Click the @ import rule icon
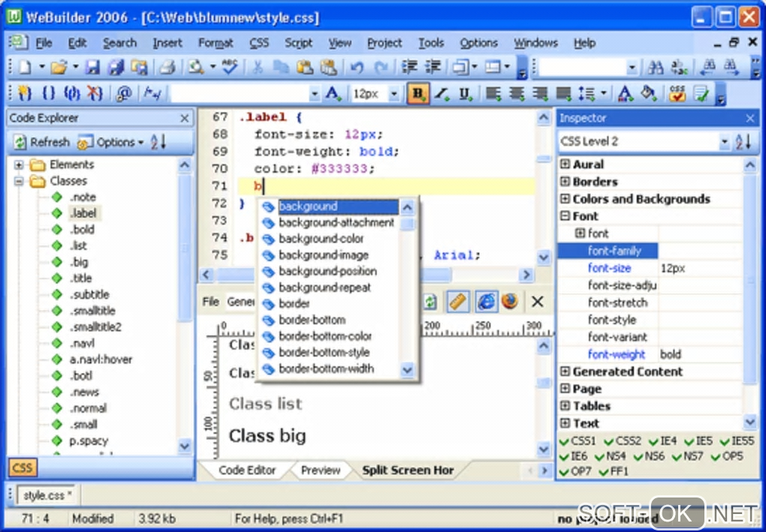766x532 pixels. (124, 93)
